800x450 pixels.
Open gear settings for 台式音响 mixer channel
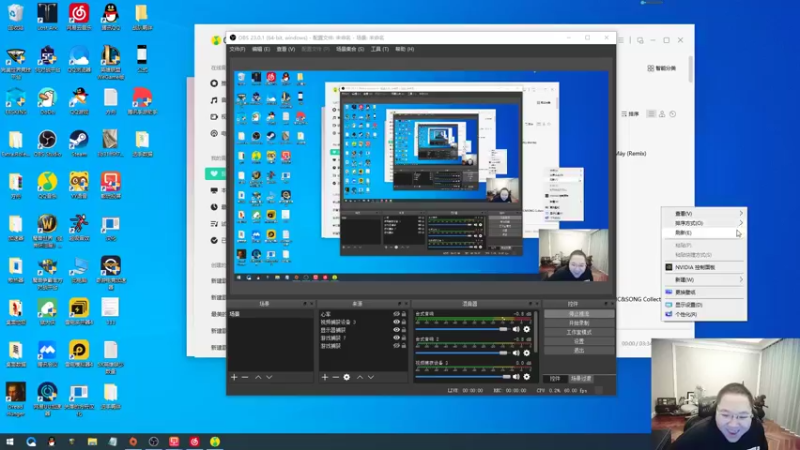click(527, 329)
